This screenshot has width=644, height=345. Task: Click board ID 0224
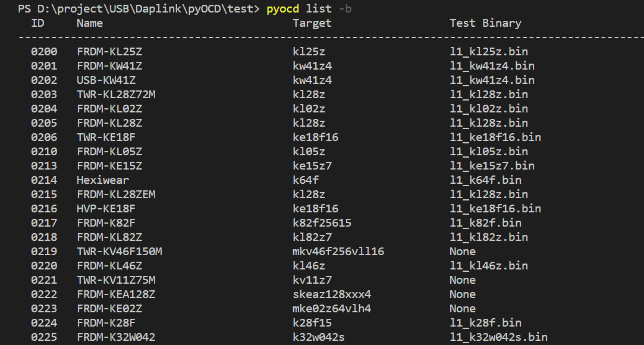coord(44,323)
